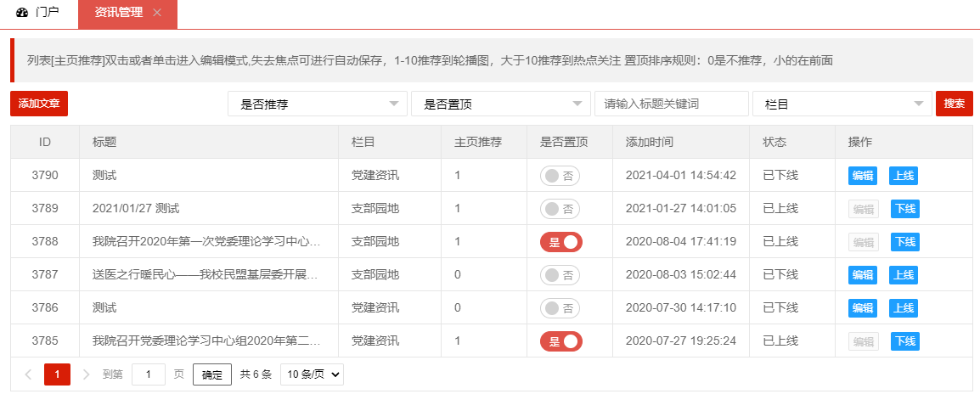Toggle 是否置顶 switch for ID 3790
Viewport: 980px width, 394px height.
[560, 176]
